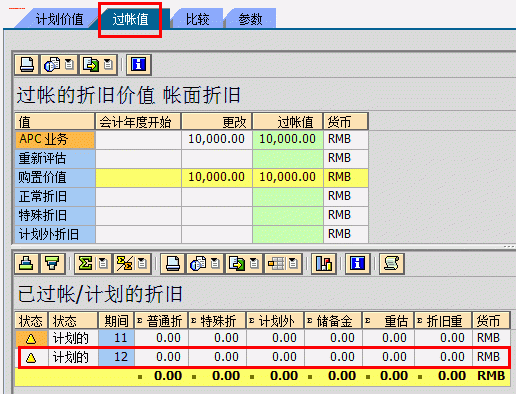Select period 11 cell
This screenshot has width=516, height=394.
pyautogui.click(x=116, y=338)
